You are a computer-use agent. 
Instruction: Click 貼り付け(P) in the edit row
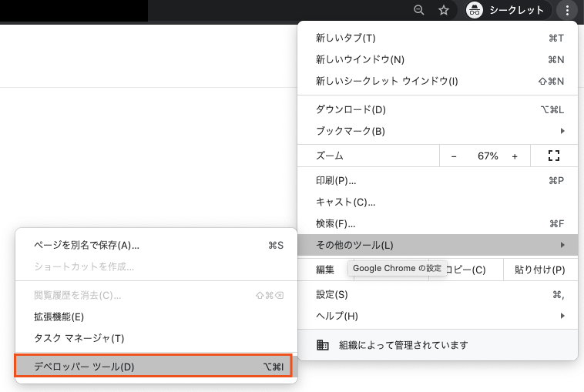click(540, 270)
